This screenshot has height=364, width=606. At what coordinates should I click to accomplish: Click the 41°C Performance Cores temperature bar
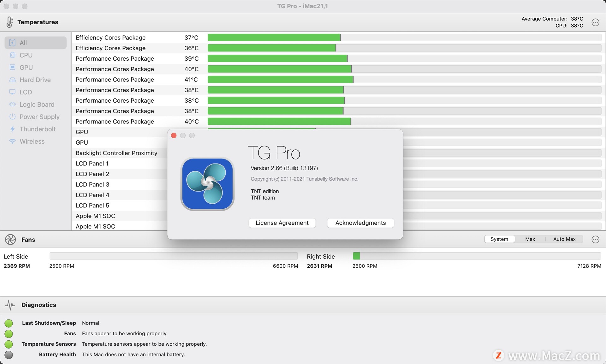[404, 80]
